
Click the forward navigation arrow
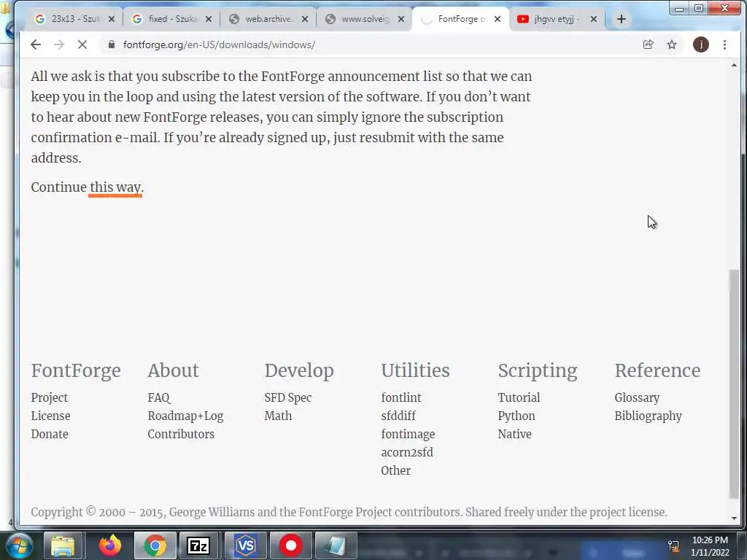(59, 44)
